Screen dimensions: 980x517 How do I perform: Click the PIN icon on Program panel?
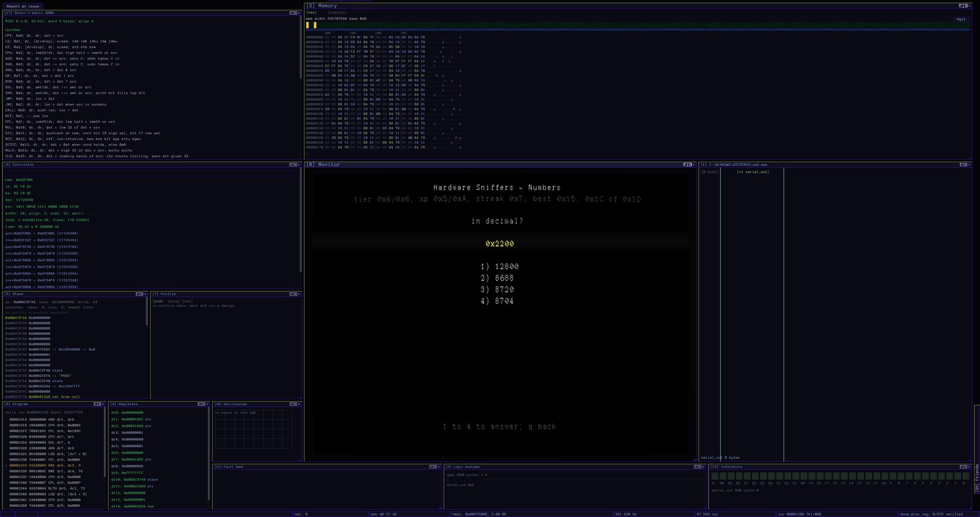97,404
